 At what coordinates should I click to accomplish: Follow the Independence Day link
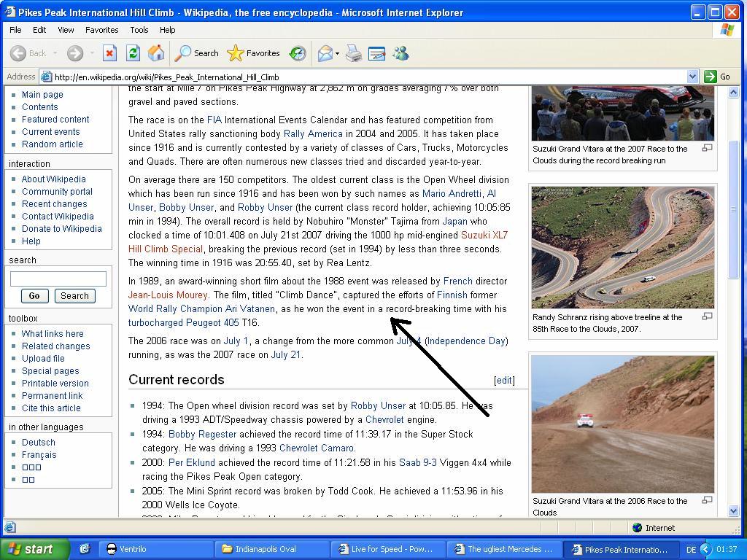pos(466,341)
